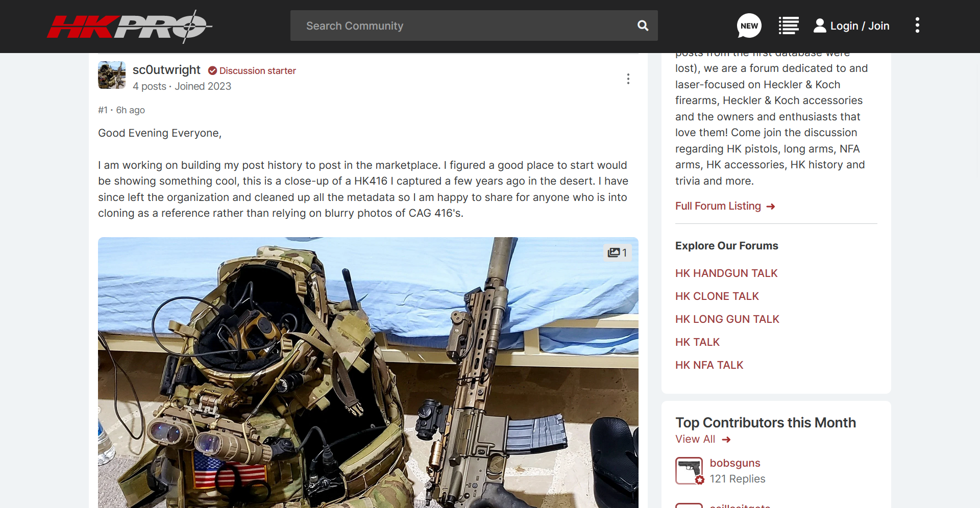Click the post number #1 permalink
The height and width of the screenshot is (508, 980).
click(x=103, y=110)
